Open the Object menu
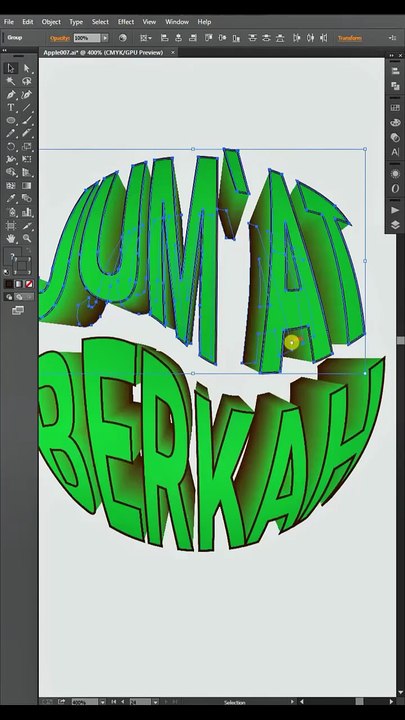The image size is (405, 720). (51, 22)
